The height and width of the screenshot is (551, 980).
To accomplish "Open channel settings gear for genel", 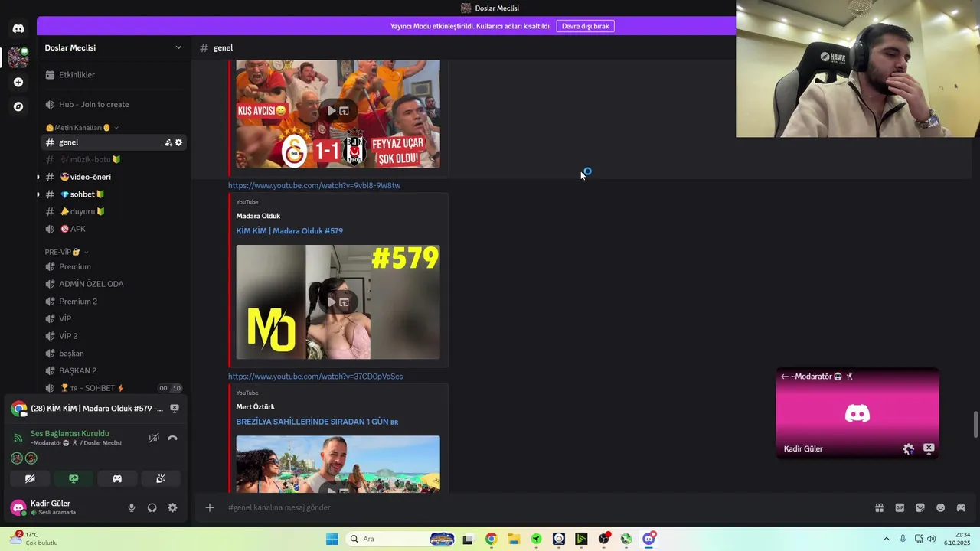I will [179, 142].
